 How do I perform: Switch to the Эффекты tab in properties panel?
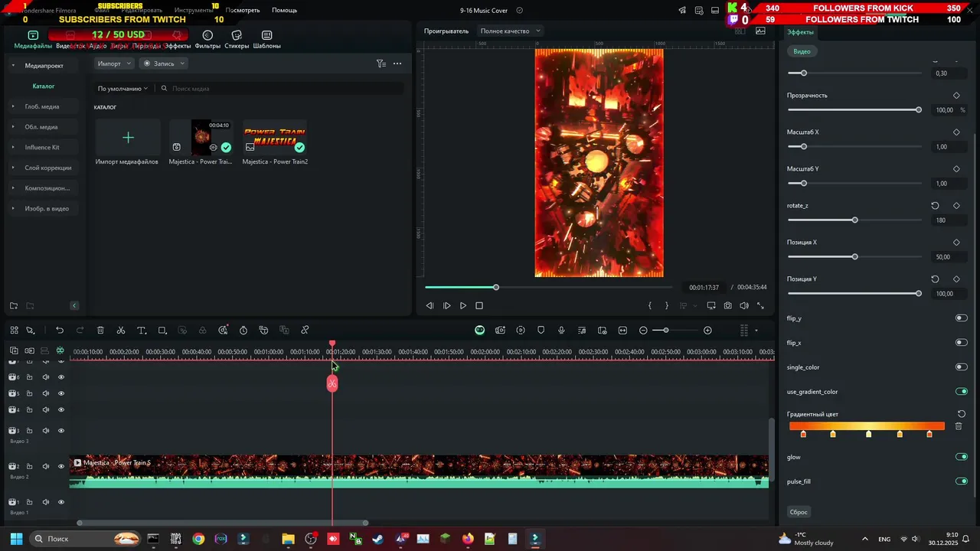pyautogui.click(x=801, y=32)
